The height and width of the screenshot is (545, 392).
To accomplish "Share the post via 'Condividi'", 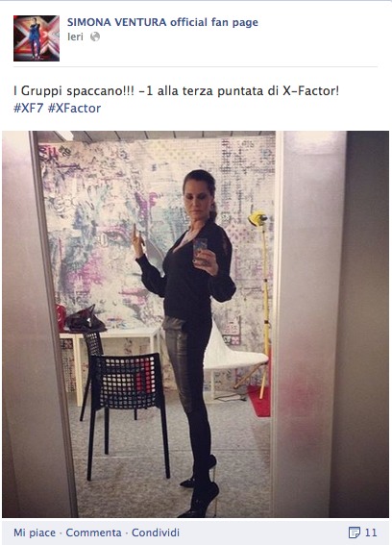I will [x=156, y=533].
